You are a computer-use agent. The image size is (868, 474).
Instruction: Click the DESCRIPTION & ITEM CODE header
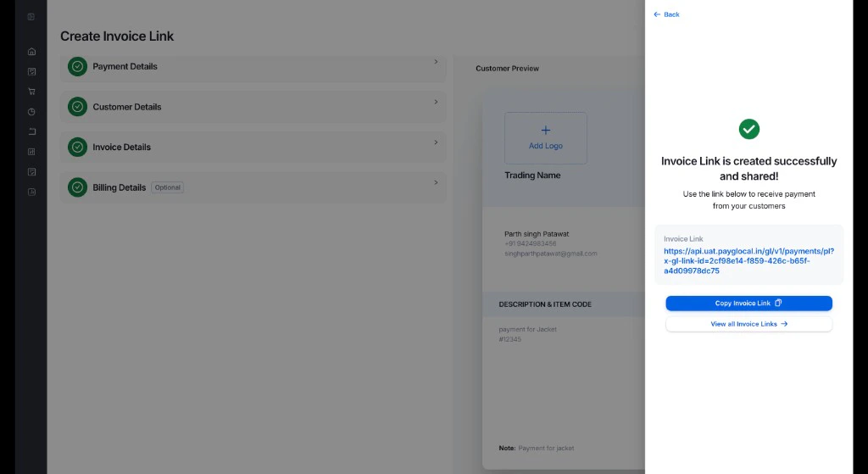545,304
